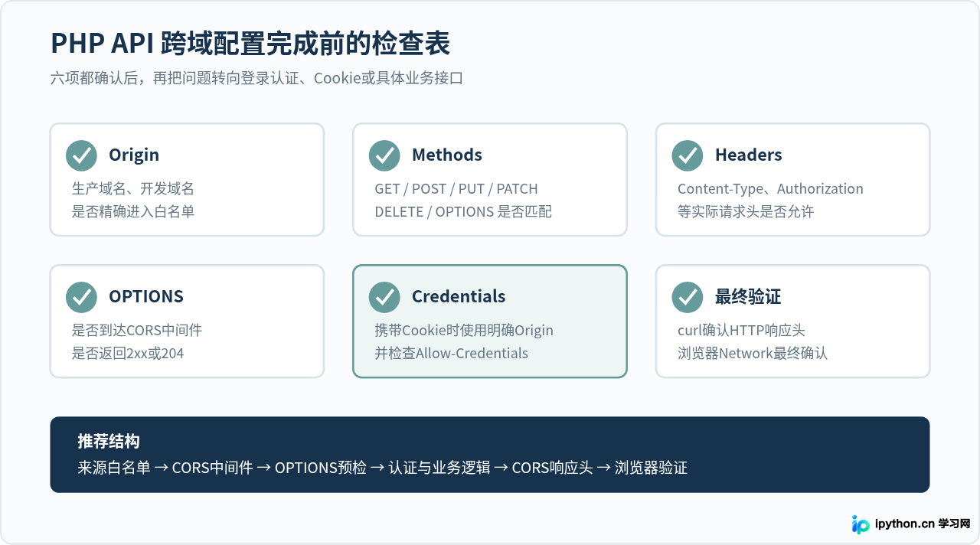Click the ipython.cn logo icon

click(x=861, y=524)
